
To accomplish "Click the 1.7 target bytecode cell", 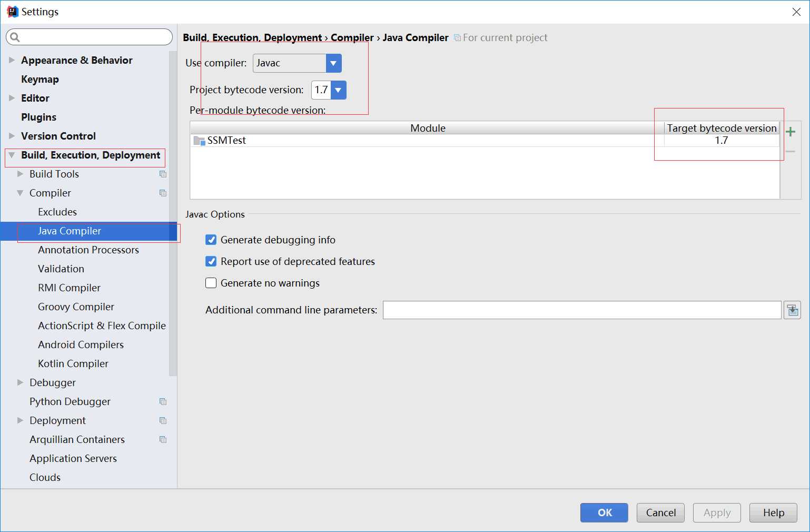I will [x=722, y=141].
